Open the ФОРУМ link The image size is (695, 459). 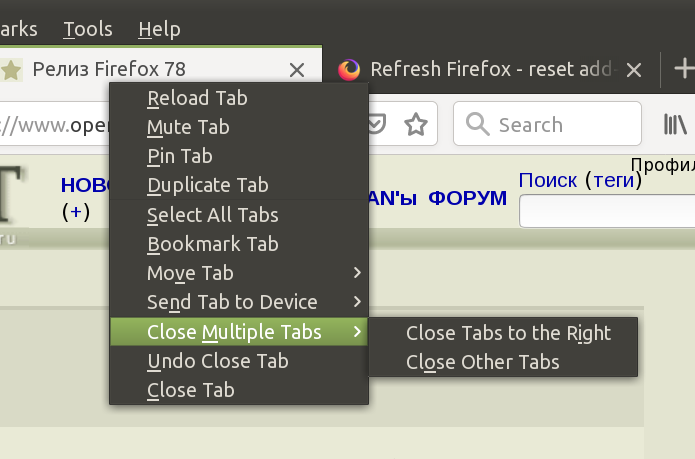(467, 198)
